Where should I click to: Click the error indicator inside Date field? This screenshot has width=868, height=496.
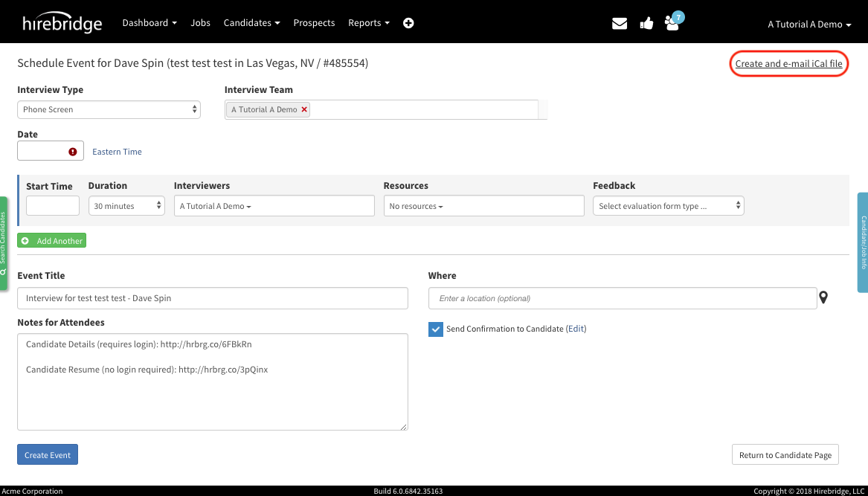click(73, 149)
